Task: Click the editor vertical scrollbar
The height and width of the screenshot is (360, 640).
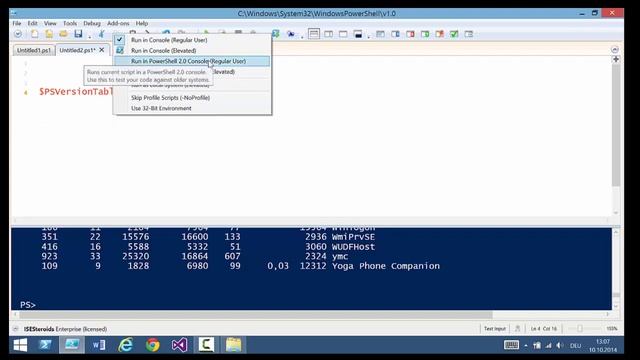Action: (x=616, y=124)
